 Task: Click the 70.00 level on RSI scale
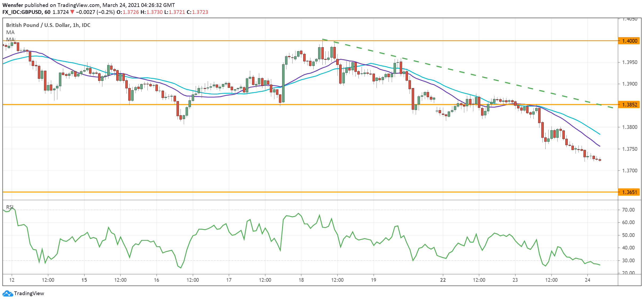pyautogui.click(x=628, y=210)
